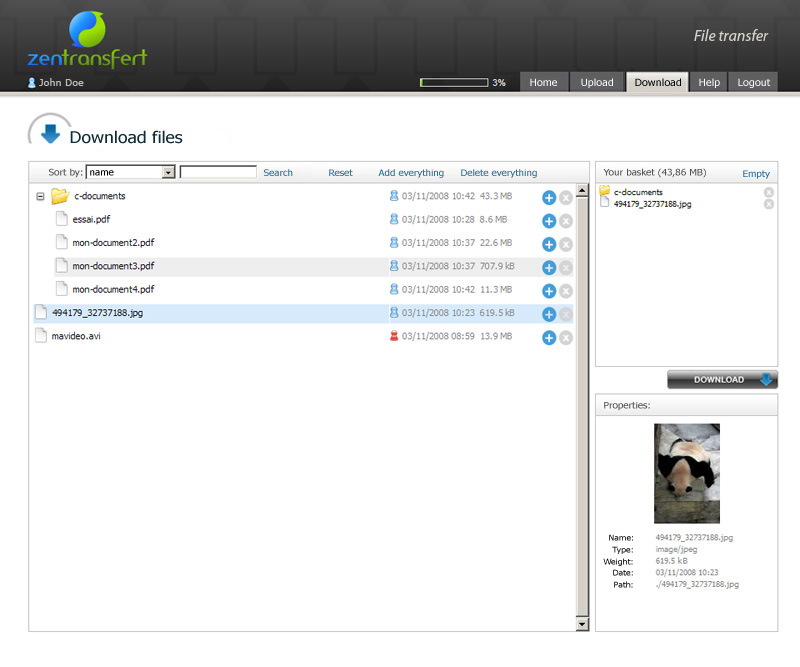
Task: Delete mon-document2.pdf using grey X icon
Action: point(566,244)
